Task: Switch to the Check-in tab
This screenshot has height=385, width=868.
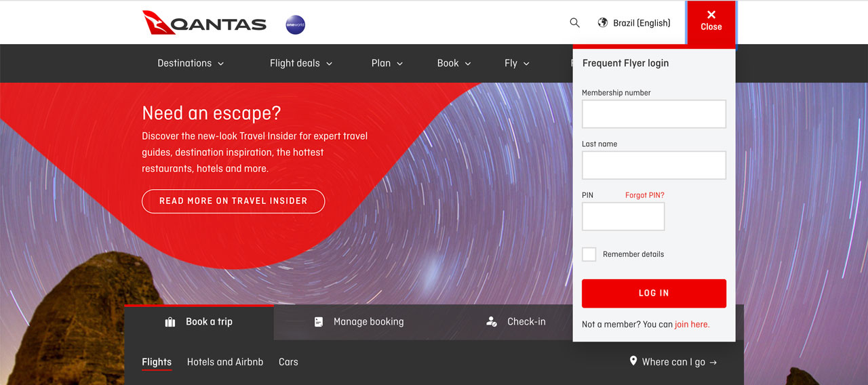Action: coord(516,322)
